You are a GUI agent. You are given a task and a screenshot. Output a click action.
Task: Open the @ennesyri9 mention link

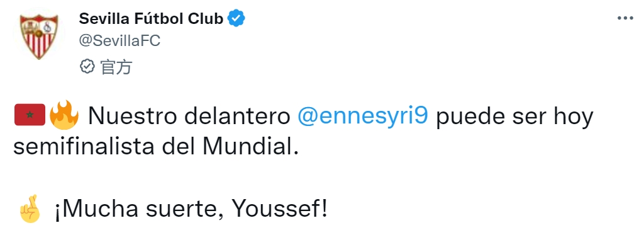click(363, 117)
